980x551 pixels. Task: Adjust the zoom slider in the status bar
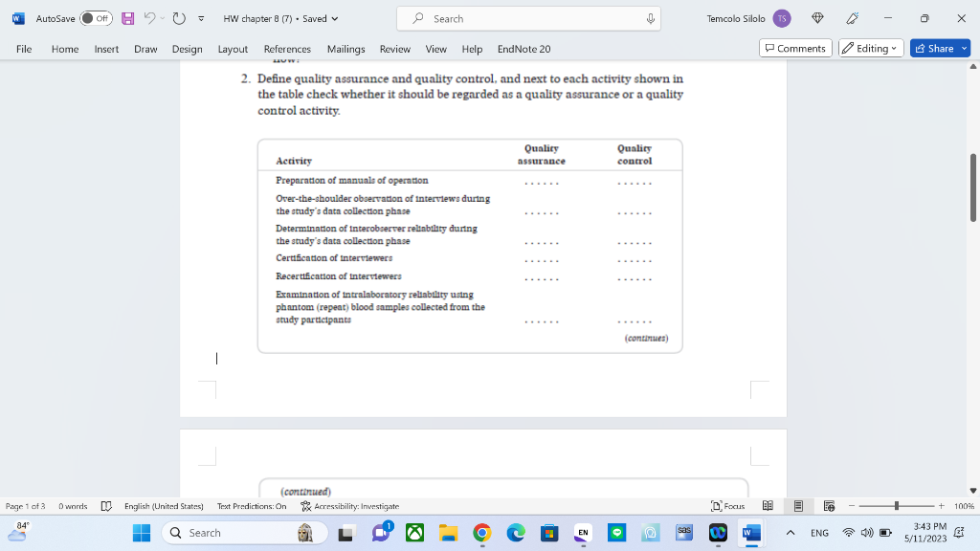tap(897, 506)
